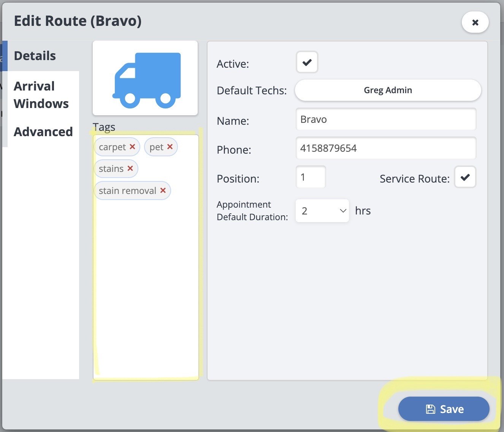The width and height of the screenshot is (504, 432).
Task: Uncheck the Active checkbox
Action: click(x=307, y=62)
